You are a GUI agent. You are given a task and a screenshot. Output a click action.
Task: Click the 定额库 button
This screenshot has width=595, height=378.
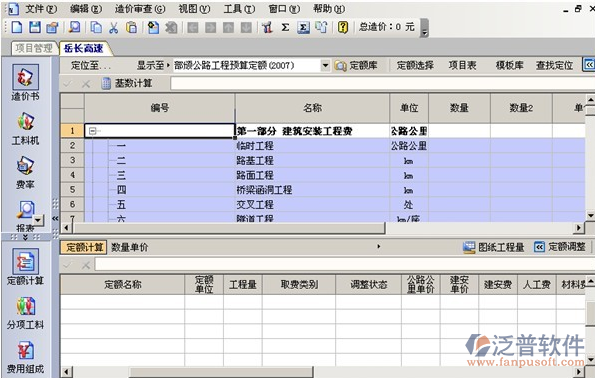356,65
